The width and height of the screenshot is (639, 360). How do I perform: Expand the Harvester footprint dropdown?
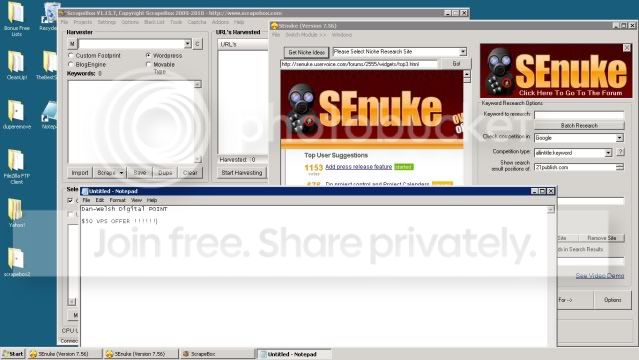coord(187,44)
